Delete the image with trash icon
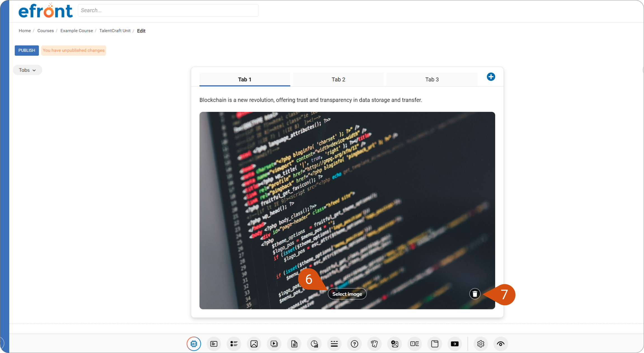The image size is (644, 353). (x=475, y=294)
